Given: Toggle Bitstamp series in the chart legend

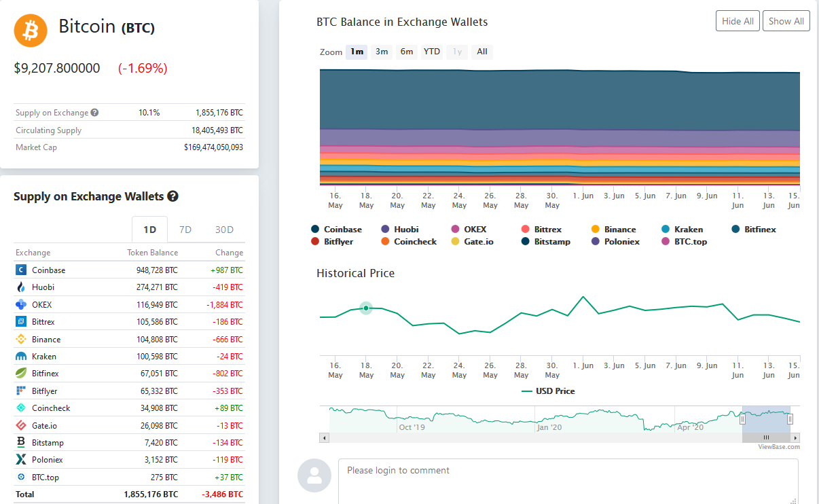Looking at the screenshot, I should [x=546, y=242].
